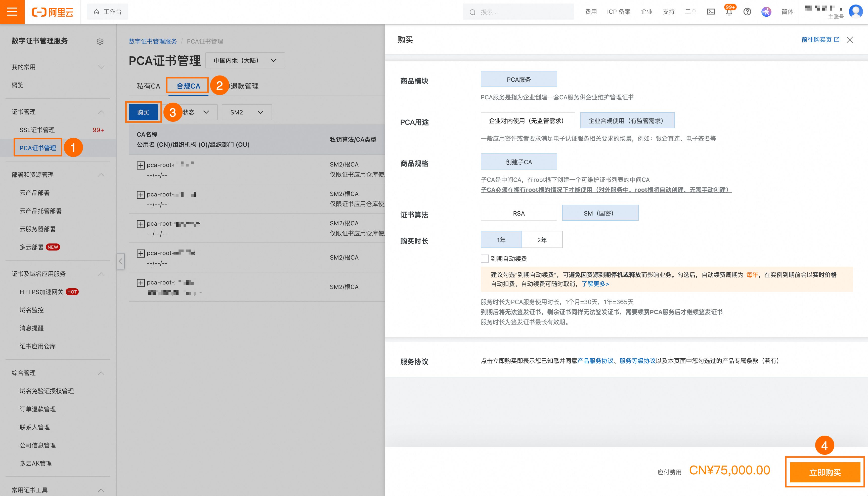
Task: Expand the fifth pca-root CA row
Action: pyautogui.click(x=141, y=283)
